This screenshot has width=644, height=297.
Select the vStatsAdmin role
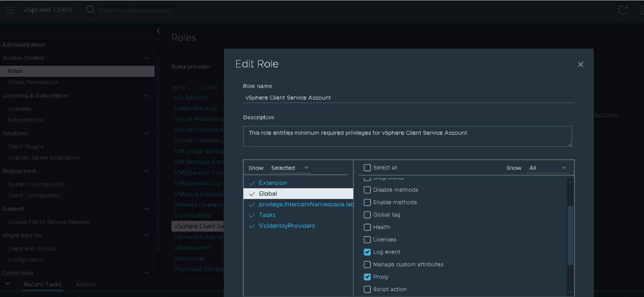(192, 248)
